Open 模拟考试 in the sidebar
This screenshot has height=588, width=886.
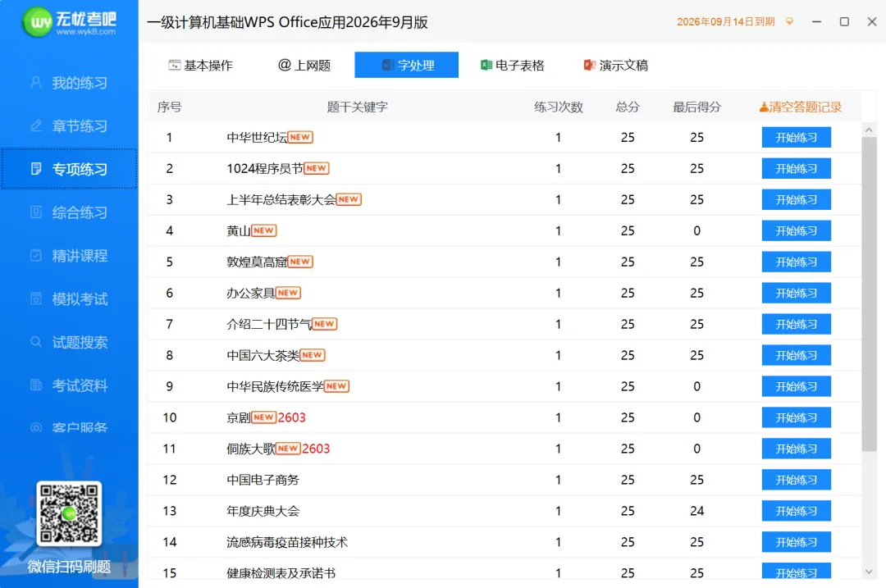69,299
